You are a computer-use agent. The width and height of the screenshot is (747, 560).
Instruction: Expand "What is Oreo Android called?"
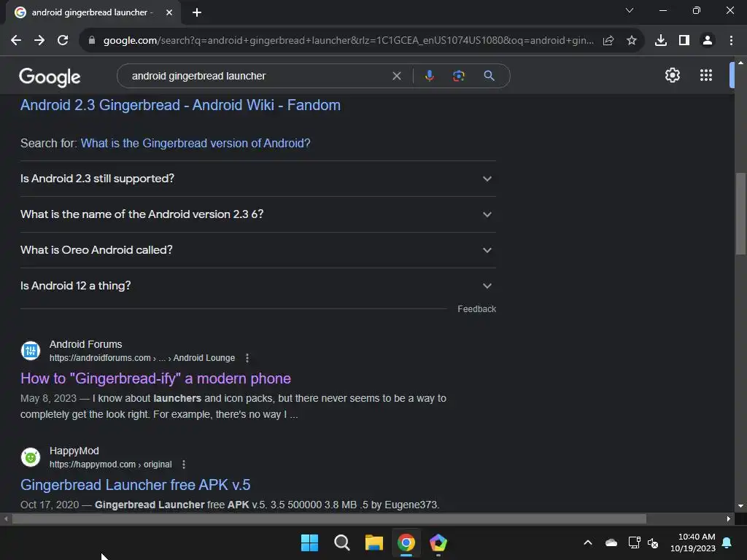[258, 250]
